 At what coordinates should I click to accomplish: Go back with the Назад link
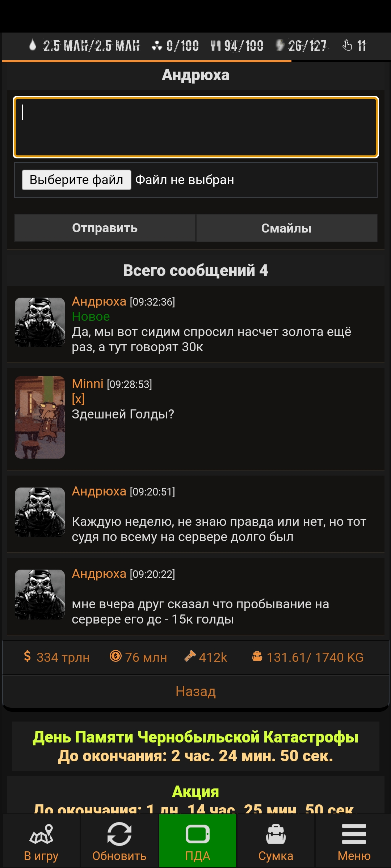(x=195, y=691)
